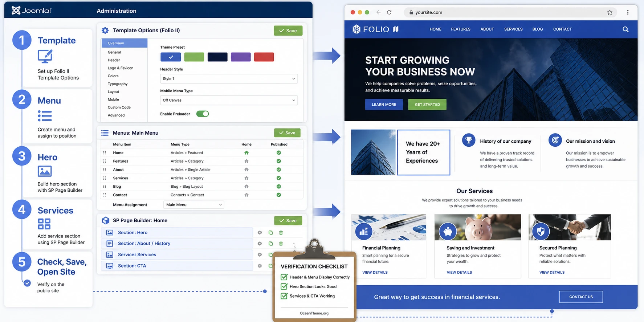Click the green Home star for Home item
This screenshot has width=644, height=322.
point(246,153)
